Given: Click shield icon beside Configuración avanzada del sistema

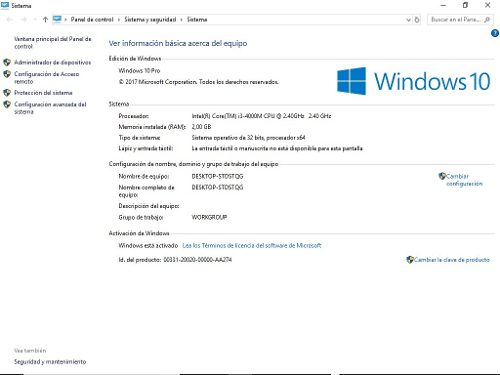Looking at the screenshot, I should (x=7, y=104).
